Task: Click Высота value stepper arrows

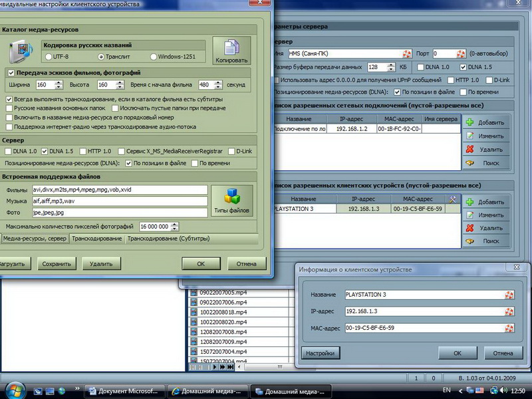Action: [x=120, y=85]
